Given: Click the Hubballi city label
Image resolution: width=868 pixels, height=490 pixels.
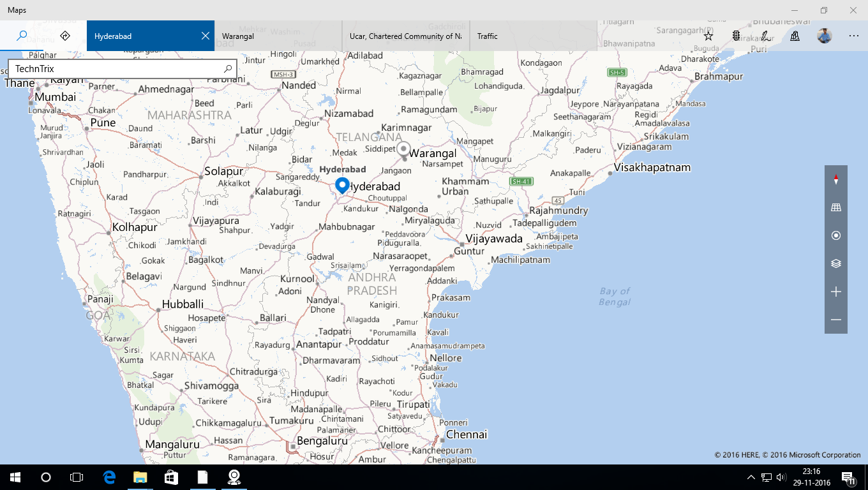Looking at the screenshot, I should click(x=183, y=304).
